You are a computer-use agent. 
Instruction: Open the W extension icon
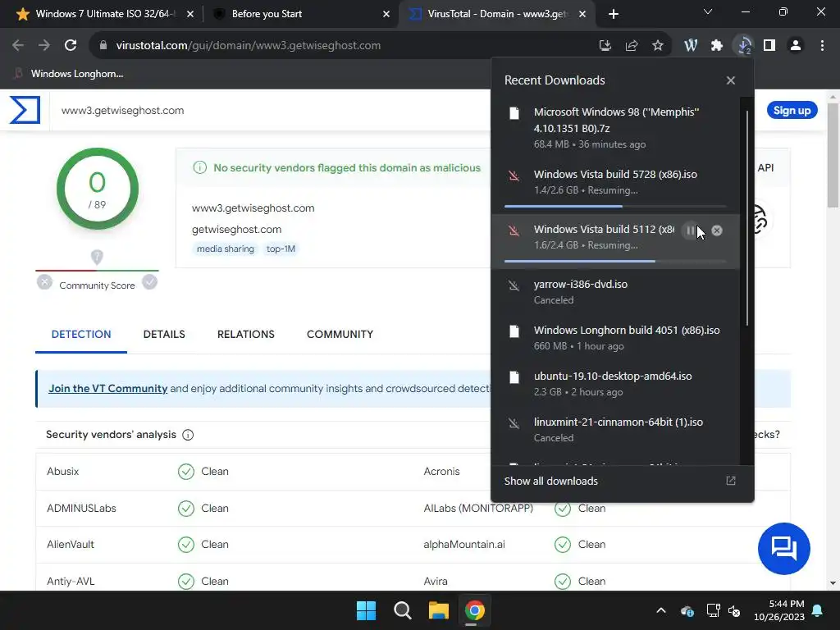click(691, 46)
